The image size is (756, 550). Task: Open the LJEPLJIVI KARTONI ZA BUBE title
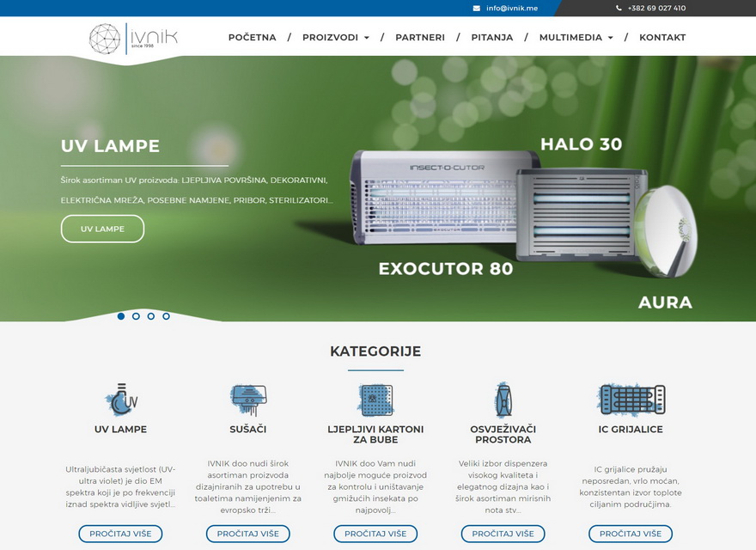pyautogui.click(x=375, y=434)
